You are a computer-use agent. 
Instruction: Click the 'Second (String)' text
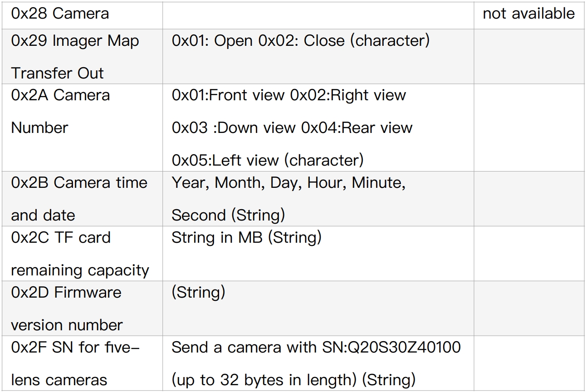tap(228, 215)
